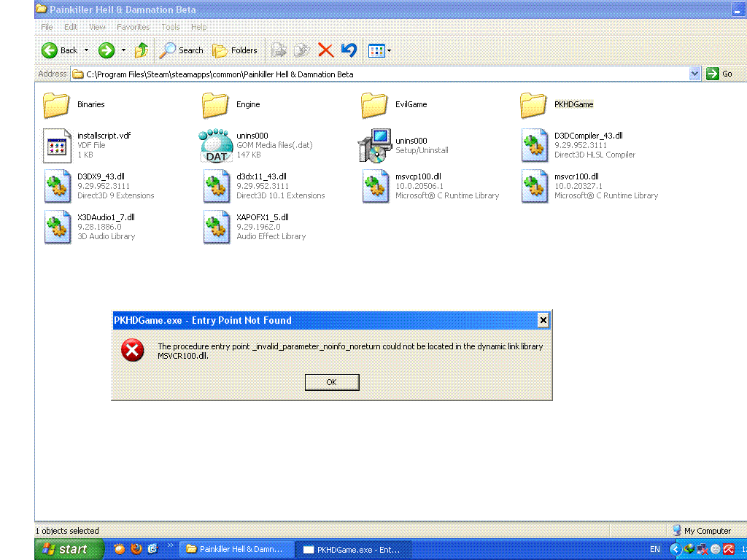Image resolution: width=747 pixels, height=560 pixels.
Task: Click the Go button
Action: coord(720,74)
